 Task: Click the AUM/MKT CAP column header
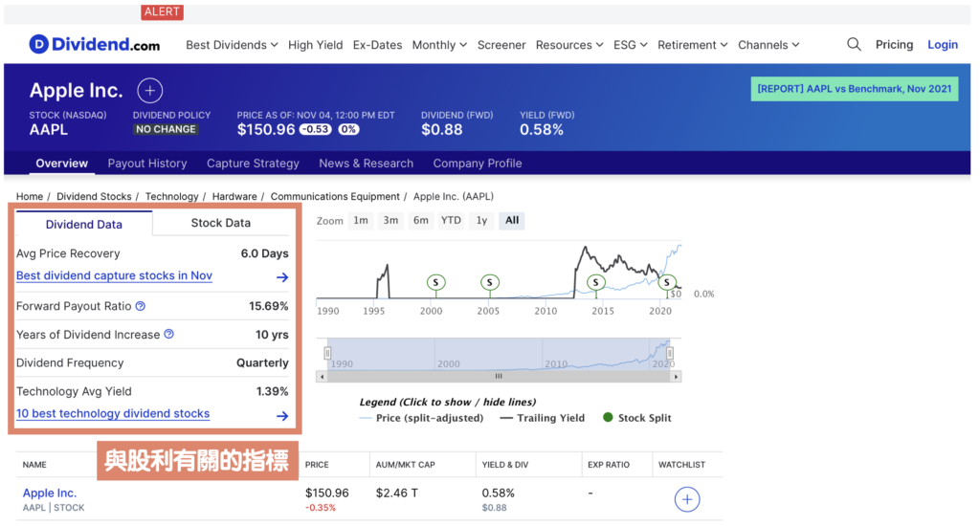(x=405, y=465)
